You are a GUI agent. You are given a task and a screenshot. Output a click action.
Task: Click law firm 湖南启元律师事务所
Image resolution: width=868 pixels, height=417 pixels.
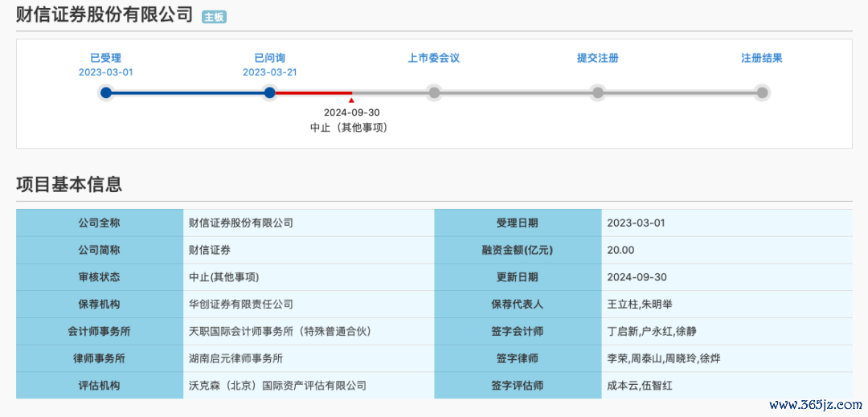[235, 358]
